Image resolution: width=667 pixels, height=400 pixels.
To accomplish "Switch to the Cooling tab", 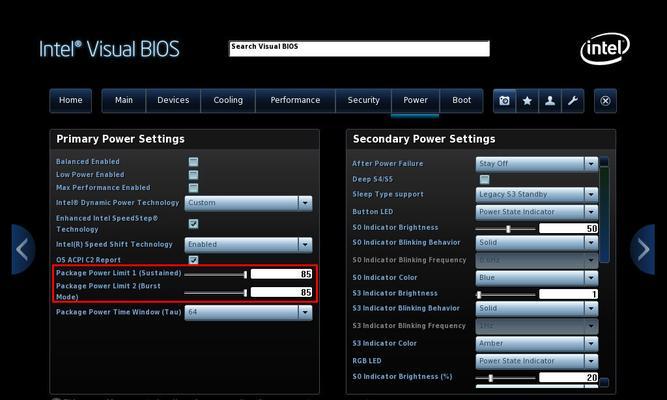I will [x=228, y=101].
